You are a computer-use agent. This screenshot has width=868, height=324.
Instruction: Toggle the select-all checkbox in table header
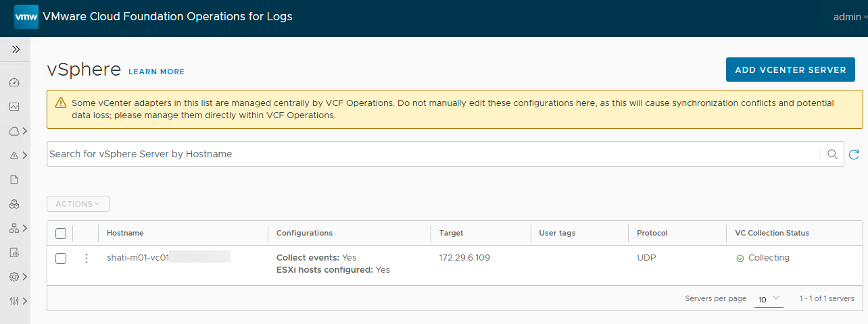click(61, 234)
